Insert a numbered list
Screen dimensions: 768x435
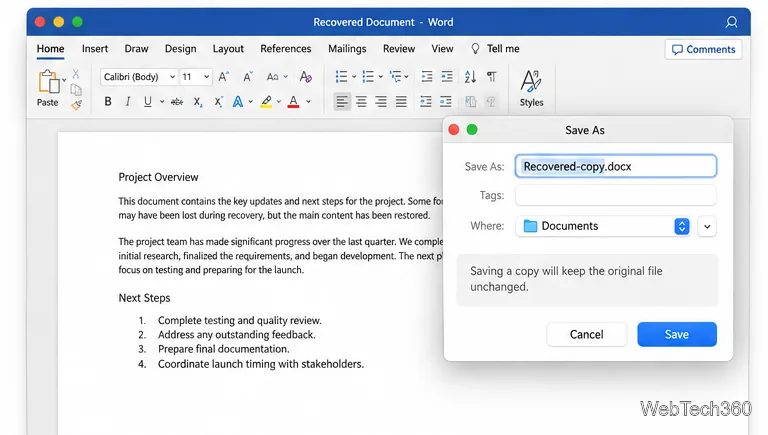click(x=368, y=76)
